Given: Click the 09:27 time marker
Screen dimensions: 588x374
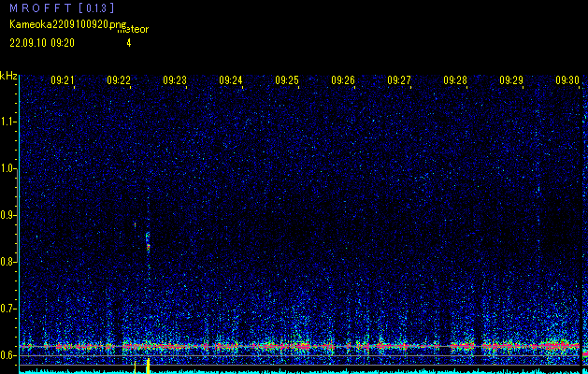Looking at the screenshot, I should pyautogui.click(x=399, y=80).
